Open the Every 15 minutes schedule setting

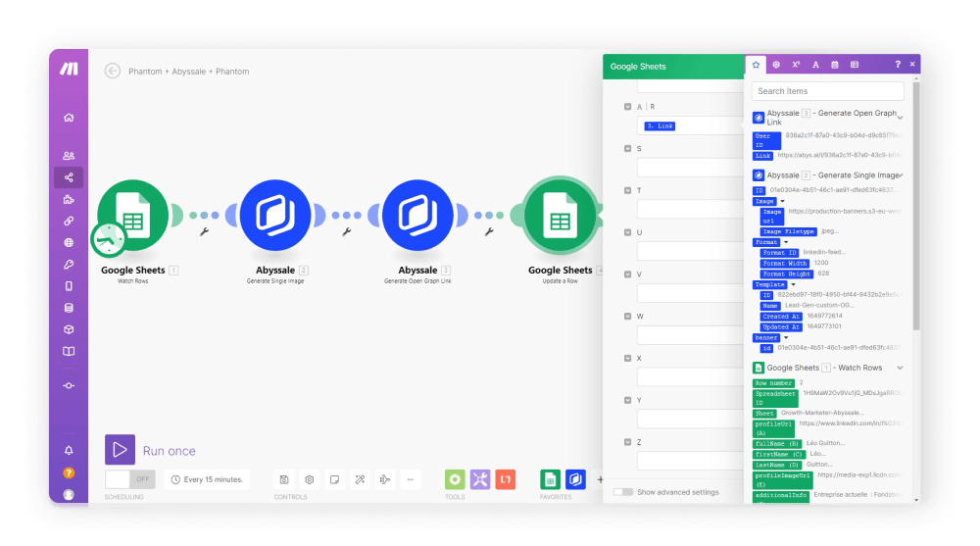point(207,479)
